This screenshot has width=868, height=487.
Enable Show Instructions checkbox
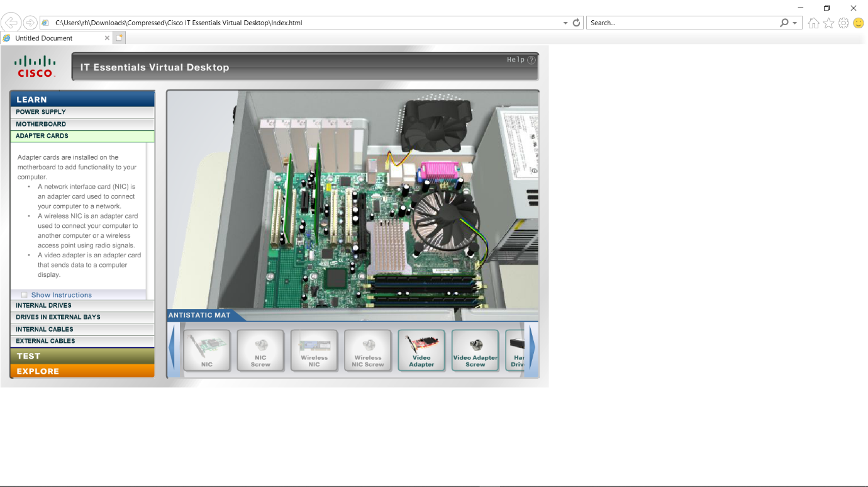pyautogui.click(x=25, y=294)
